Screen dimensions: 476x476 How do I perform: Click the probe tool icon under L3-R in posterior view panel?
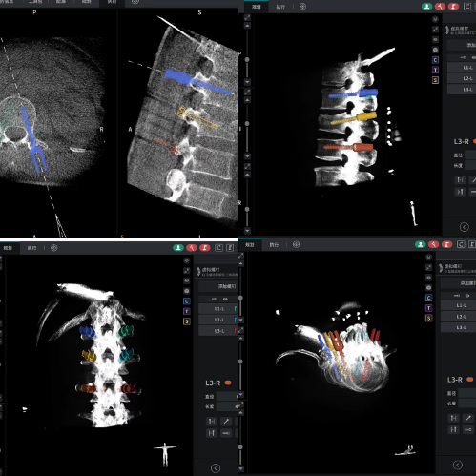226,422
